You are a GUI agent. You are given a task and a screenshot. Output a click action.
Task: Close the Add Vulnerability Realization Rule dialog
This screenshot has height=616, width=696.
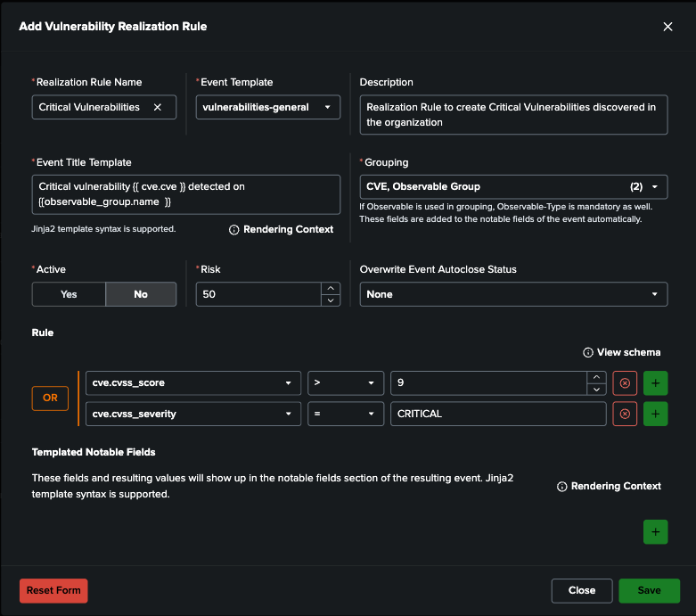tap(667, 27)
